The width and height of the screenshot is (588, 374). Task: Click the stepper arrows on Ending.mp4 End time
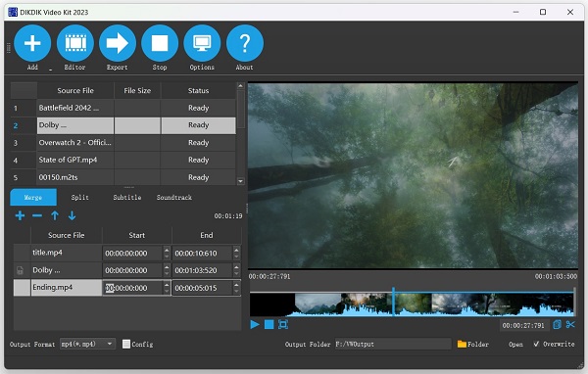(x=236, y=288)
